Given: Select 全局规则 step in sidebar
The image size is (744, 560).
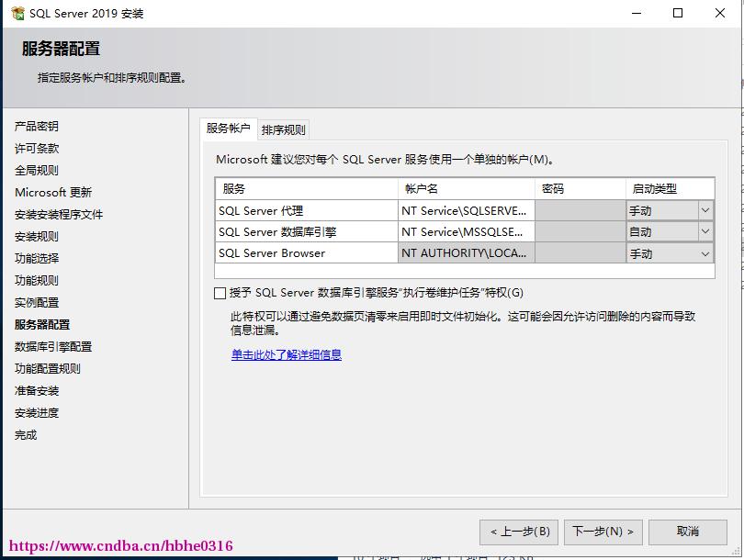Looking at the screenshot, I should point(37,170).
